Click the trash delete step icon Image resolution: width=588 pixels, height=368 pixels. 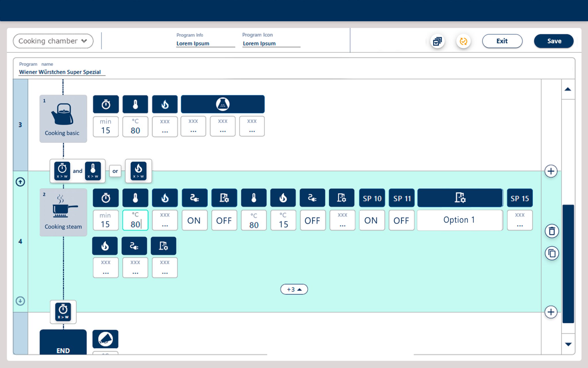(552, 231)
